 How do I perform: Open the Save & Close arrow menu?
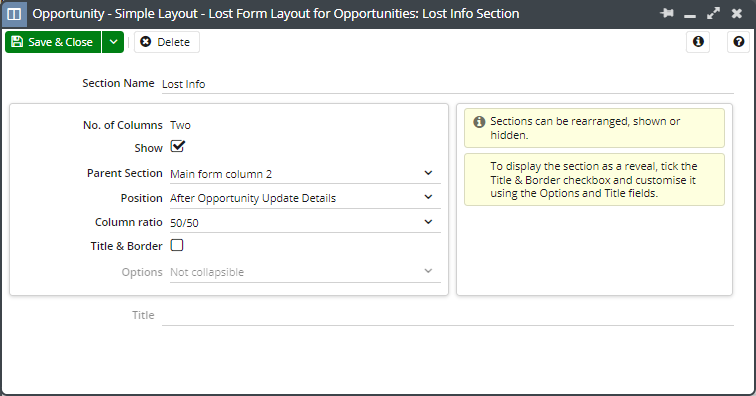pos(113,42)
